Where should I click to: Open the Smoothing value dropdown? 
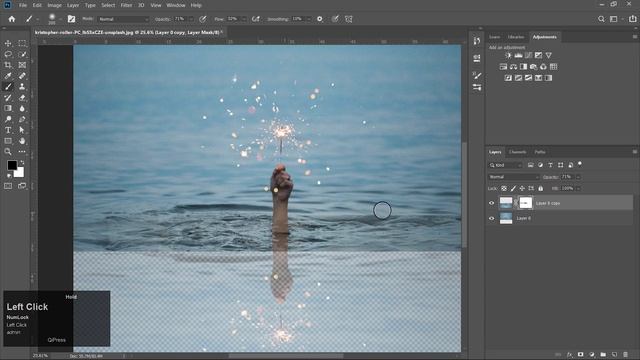click(309, 19)
